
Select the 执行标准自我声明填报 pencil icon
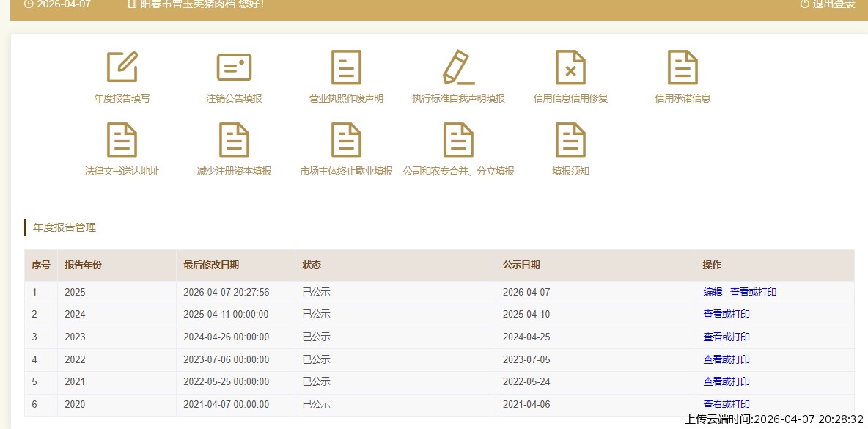[458, 68]
